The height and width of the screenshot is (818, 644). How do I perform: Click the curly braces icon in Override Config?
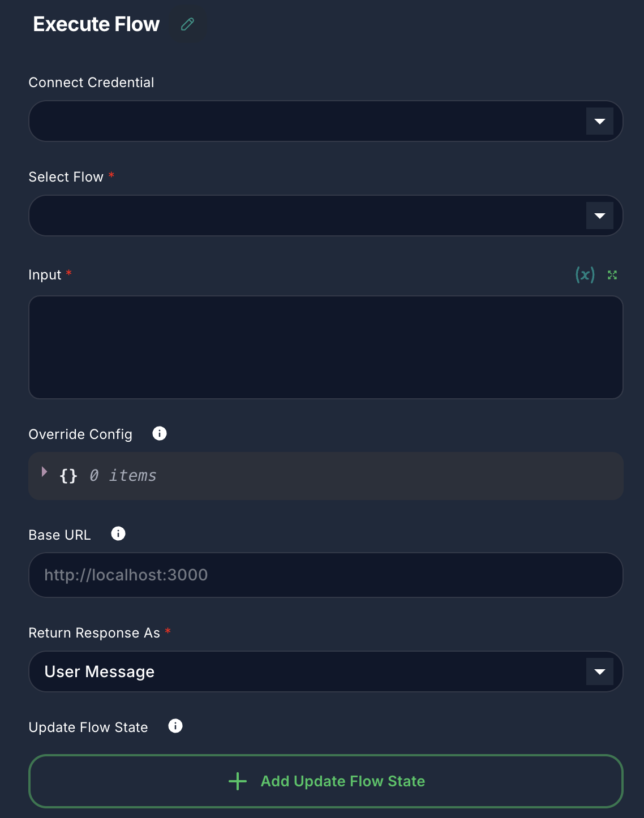click(x=68, y=476)
